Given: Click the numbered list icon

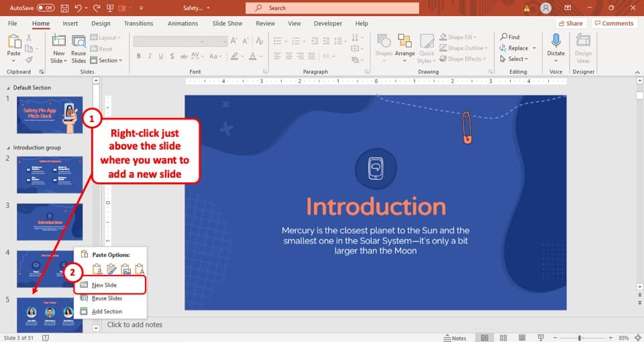Looking at the screenshot, I should pos(296,41).
